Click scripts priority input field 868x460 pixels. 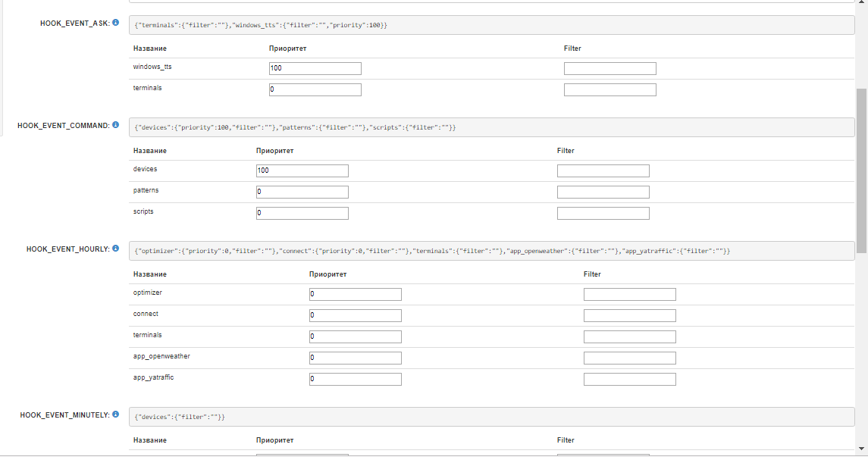click(x=302, y=214)
